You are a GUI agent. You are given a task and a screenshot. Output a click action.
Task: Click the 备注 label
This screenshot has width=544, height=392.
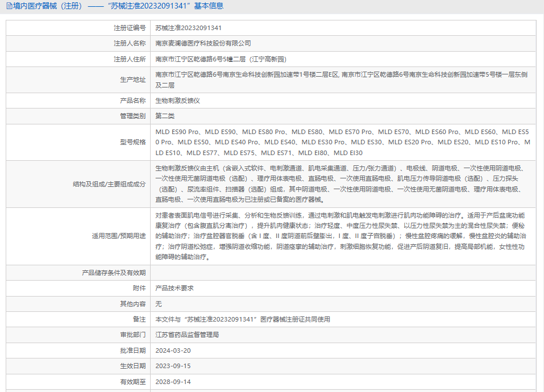139,319
